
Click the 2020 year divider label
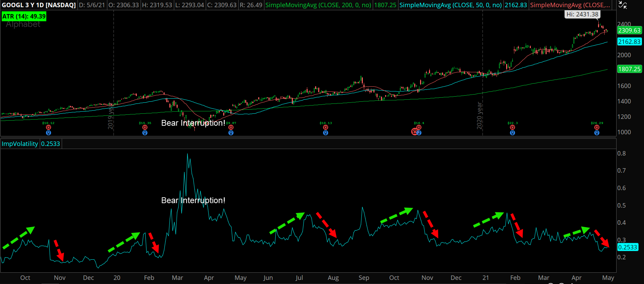click(x=479, y=116)
